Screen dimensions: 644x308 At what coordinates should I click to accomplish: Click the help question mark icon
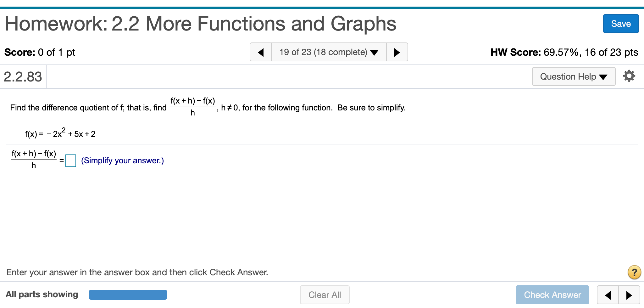click(x=634, y=272)
